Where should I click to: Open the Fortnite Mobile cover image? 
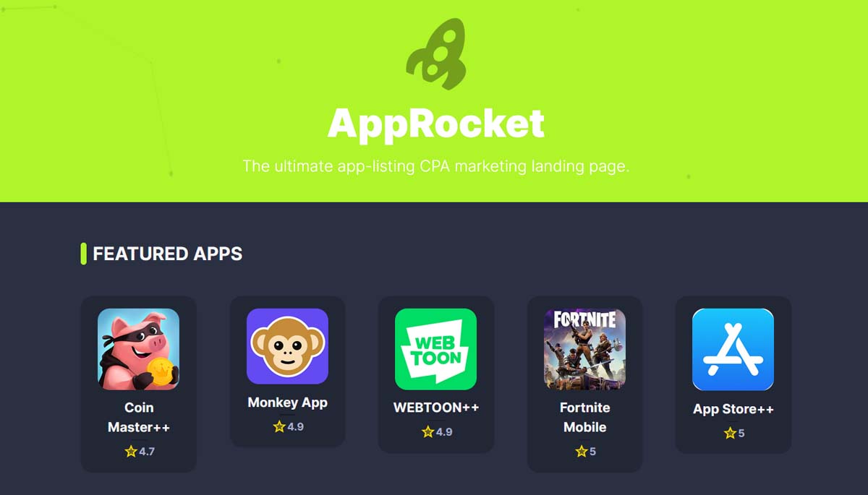click(584, 349)
